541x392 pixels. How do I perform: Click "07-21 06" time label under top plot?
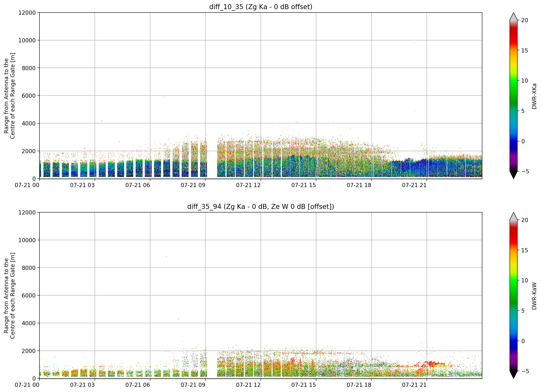coord(138,185)
